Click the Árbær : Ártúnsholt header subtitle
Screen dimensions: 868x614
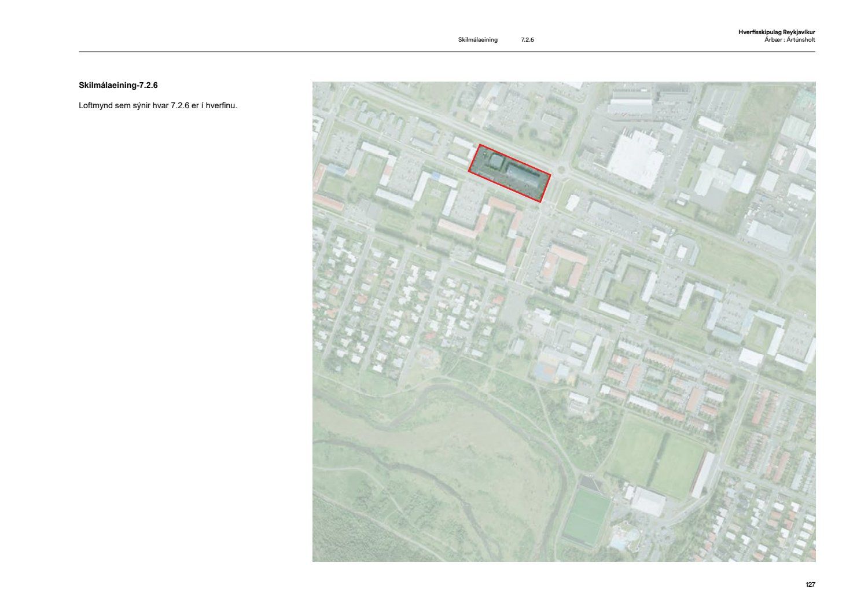789,40
